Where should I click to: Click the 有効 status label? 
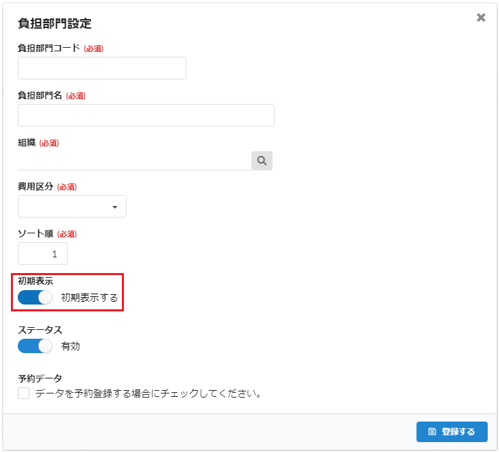pyautogui.click(x=70, y=346)
